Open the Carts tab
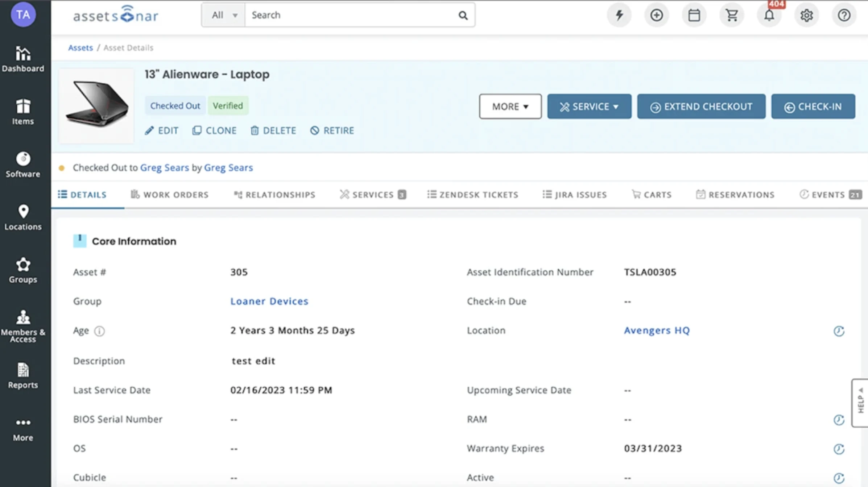The height and width of the screenshot is (487, 868). (x=652, y=195)
